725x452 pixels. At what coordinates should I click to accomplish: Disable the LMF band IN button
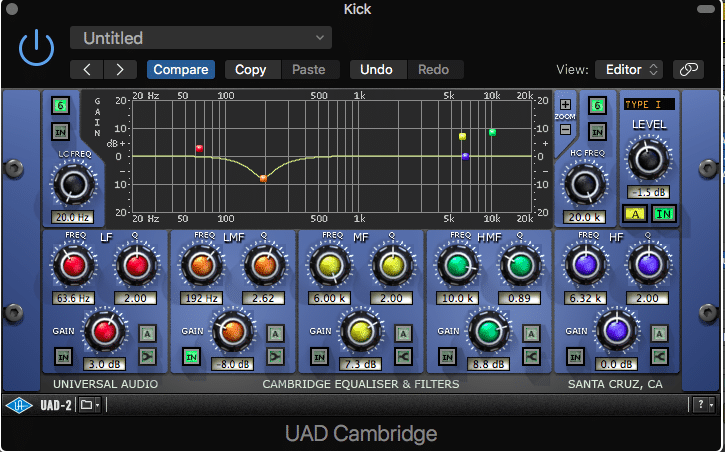tap(191, 357)
